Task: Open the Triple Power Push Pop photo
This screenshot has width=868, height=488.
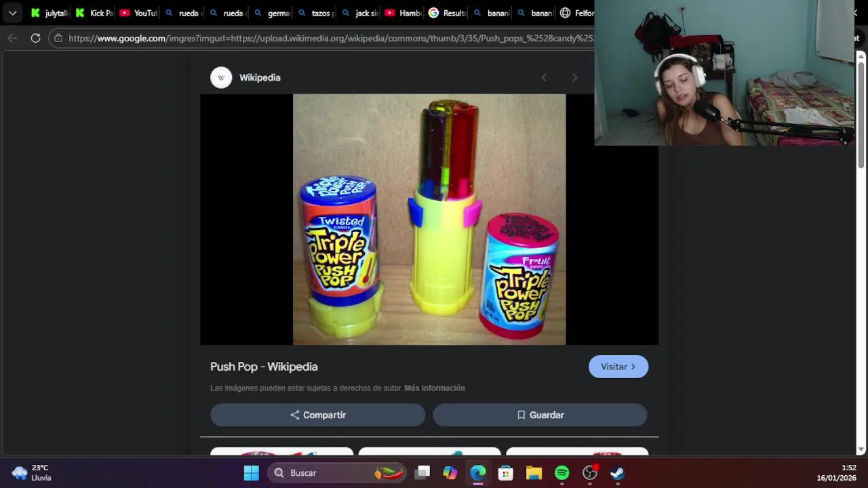Action: click(429, 220)
